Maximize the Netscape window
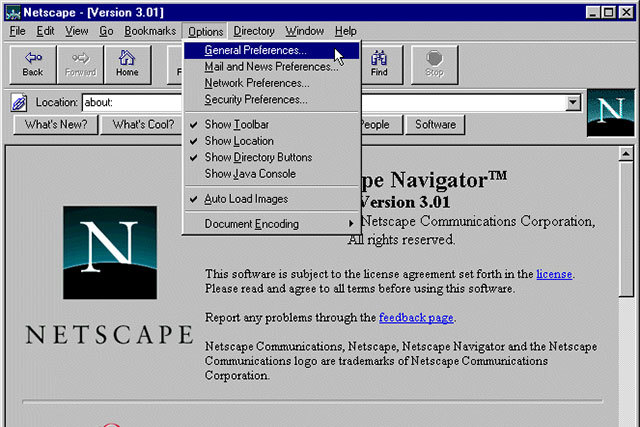 point(608,13)
